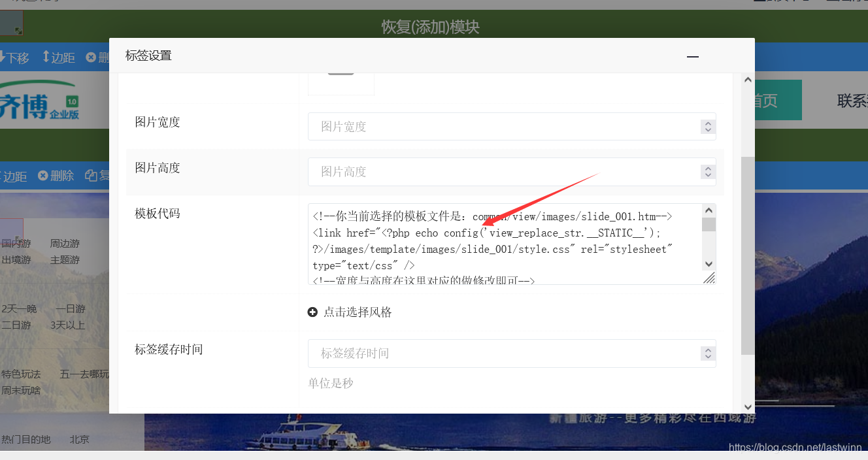
Task: Open the 周末玩啥 link
Action: [x=21, y=391]
